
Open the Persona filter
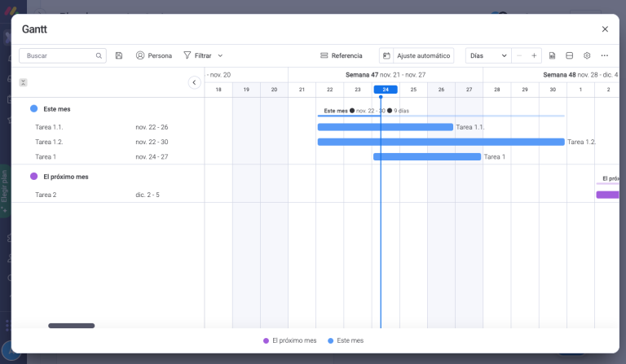pos(153,55)
